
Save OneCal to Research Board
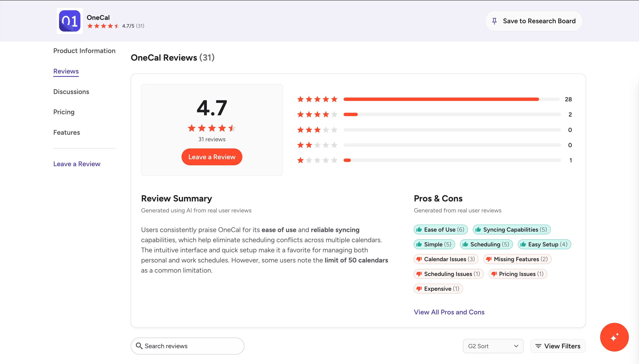(x=534, y=21)
